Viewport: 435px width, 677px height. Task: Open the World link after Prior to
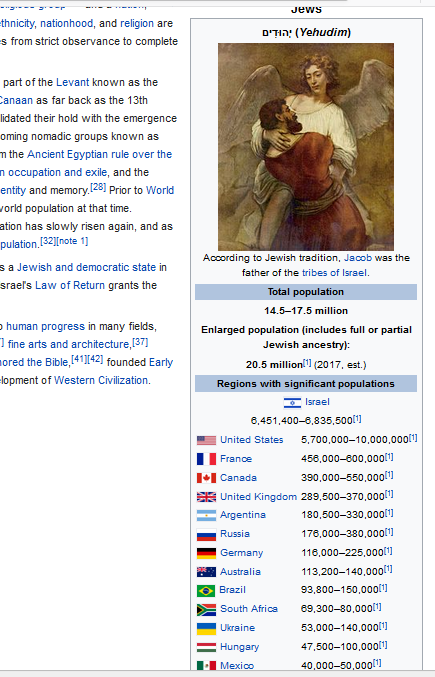point(160,190)
